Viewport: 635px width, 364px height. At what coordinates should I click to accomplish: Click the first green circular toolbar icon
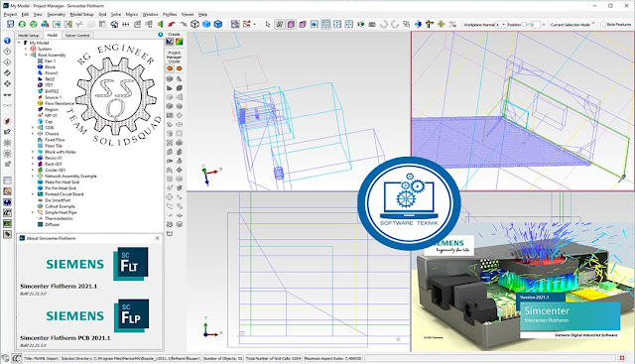pos(22,24)
